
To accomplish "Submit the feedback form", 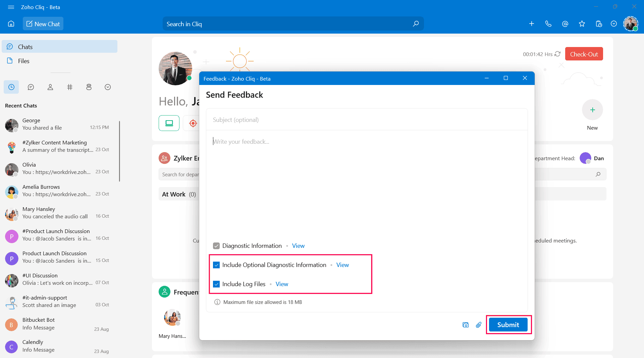I will (x=508, y=325).
